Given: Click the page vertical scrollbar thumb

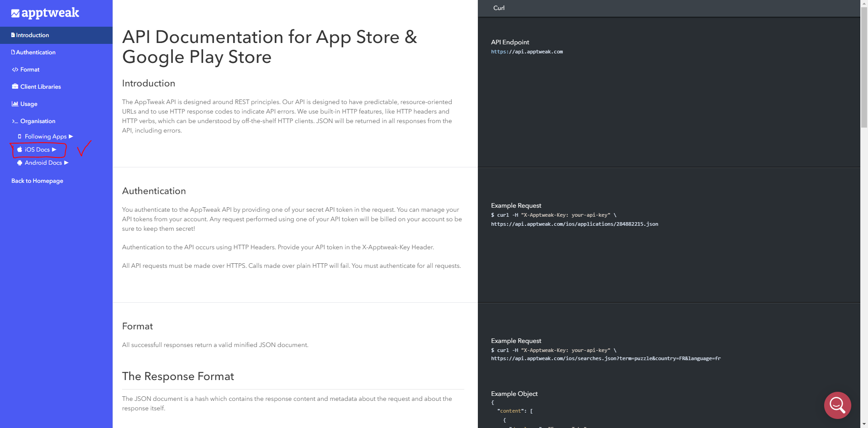Looking at the screenshot, I should 864,68.
